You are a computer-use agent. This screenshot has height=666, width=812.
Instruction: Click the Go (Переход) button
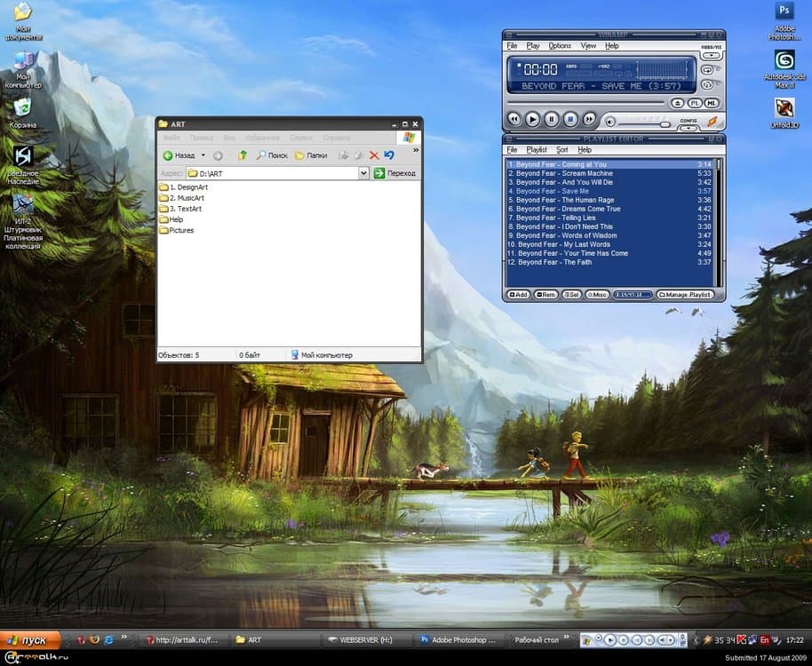coord(394,173)
